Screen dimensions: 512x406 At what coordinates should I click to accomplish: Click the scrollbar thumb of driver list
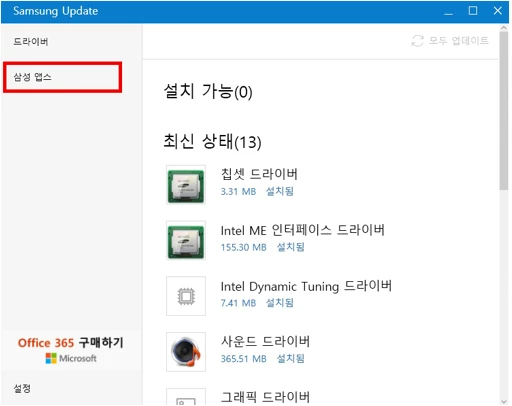pos(504,111)
